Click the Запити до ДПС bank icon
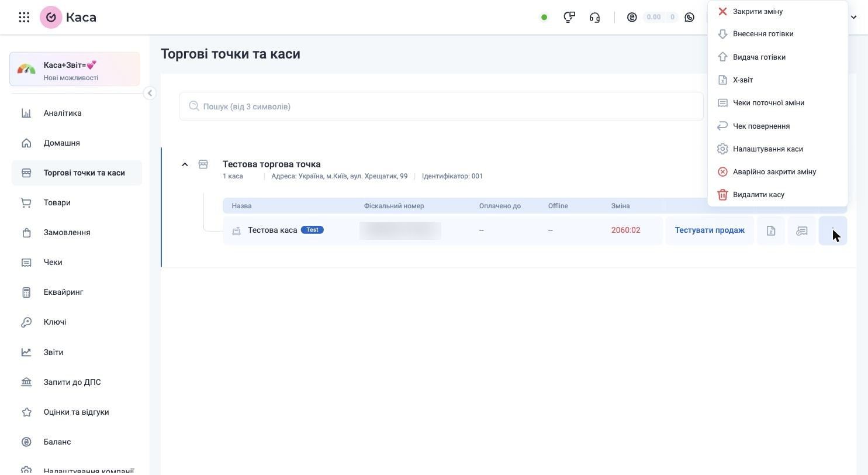This screenshot has width=868, height=475. coord(26,382)
